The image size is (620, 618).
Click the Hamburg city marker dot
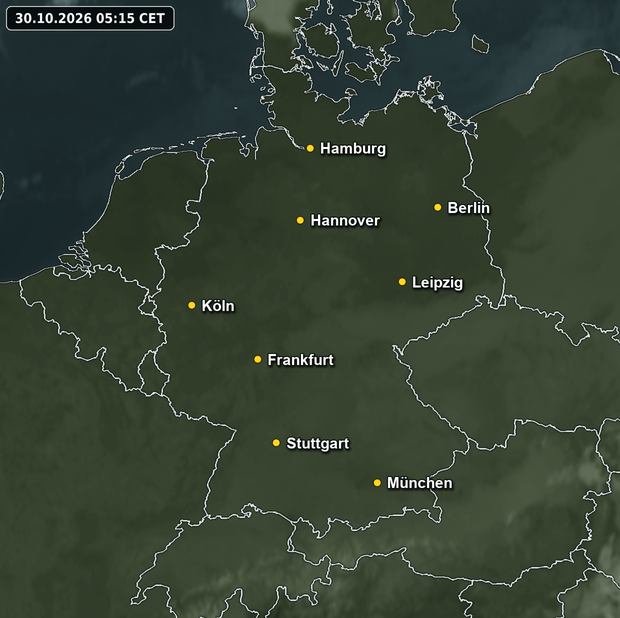coord(310,148)
